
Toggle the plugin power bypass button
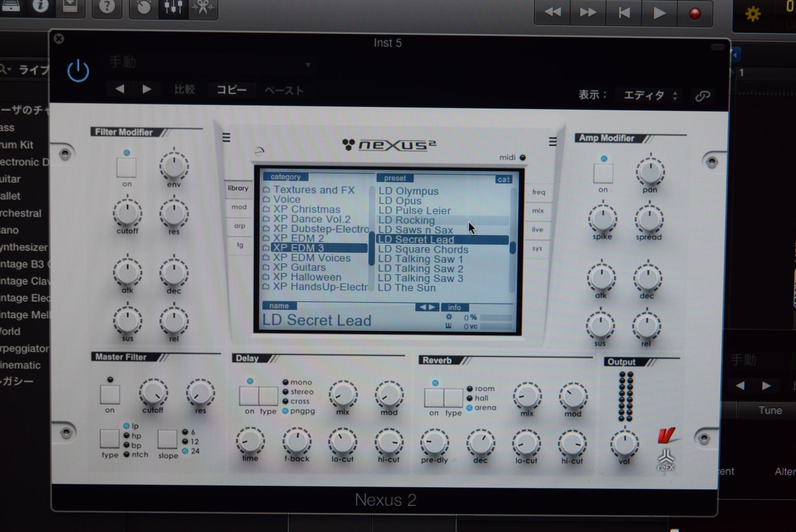(x=78, y=71)
